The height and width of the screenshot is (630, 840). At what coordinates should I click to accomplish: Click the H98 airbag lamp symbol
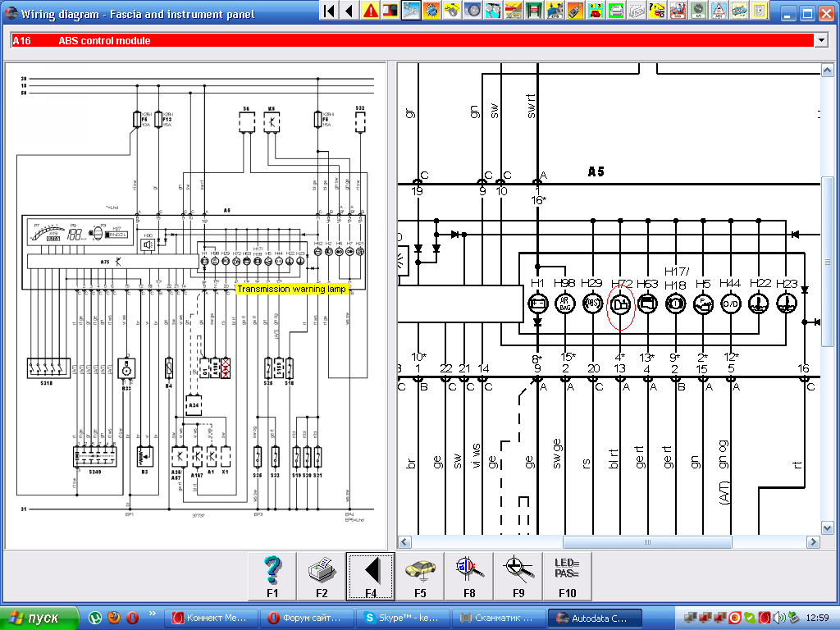(564, 304)
